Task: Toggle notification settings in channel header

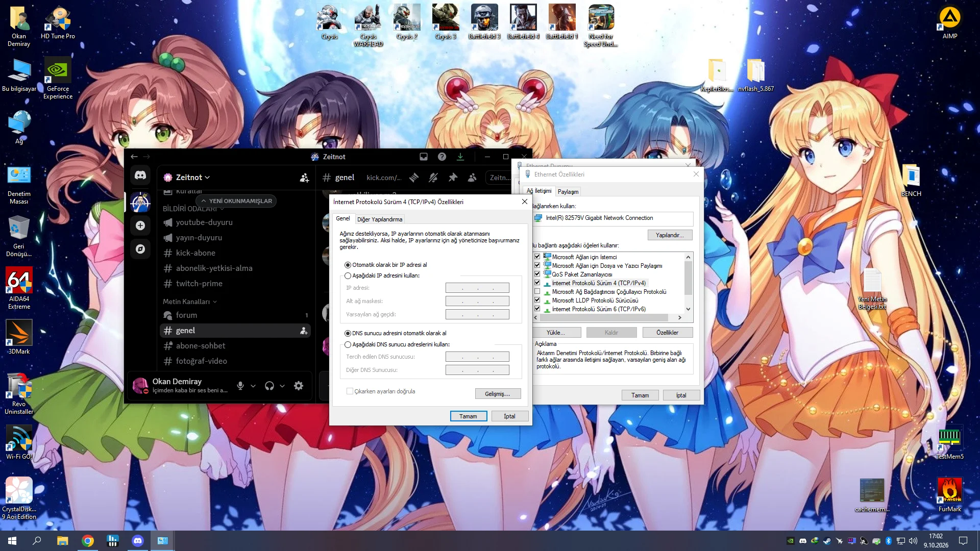Action: [433, 178]
